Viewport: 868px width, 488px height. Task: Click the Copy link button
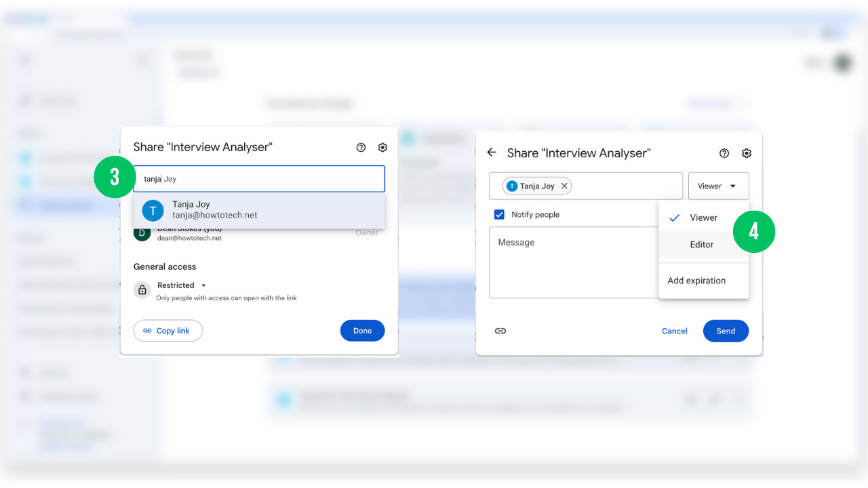click(x=168, y=331)
